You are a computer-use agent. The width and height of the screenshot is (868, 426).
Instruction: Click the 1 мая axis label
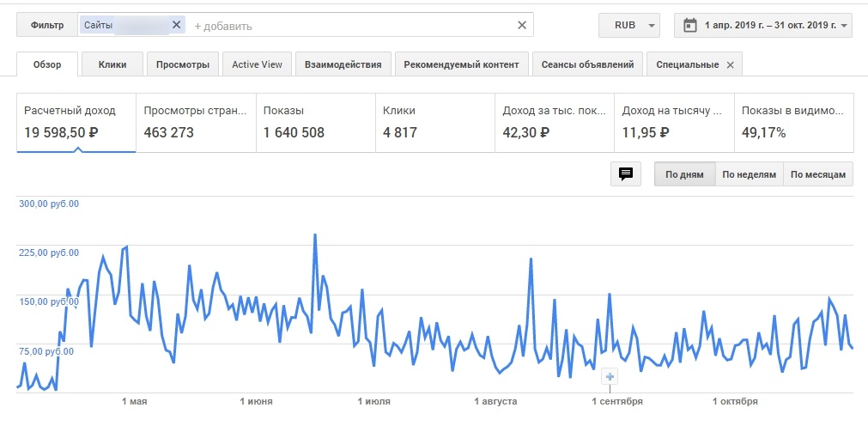point(135,401)
